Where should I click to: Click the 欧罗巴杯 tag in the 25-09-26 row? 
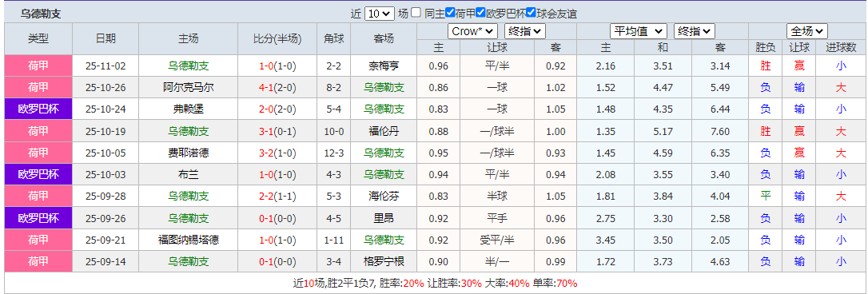coord(38,218)
